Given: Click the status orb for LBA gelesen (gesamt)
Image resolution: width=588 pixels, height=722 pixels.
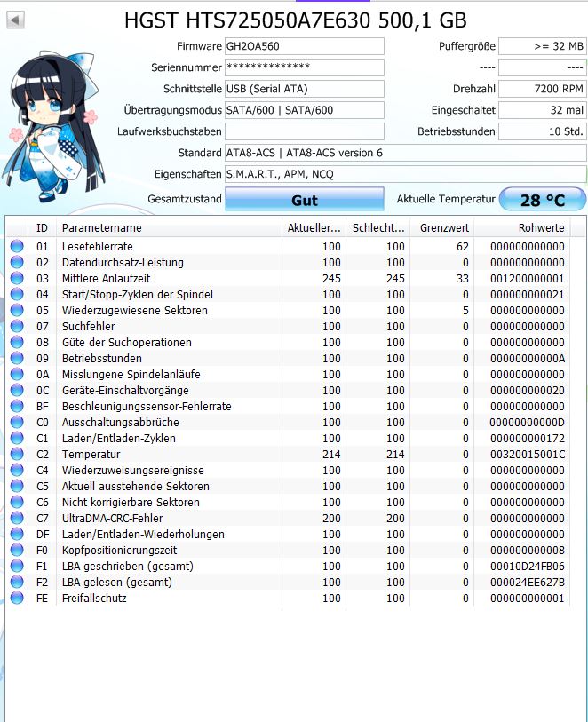Looking at the screenshot, I should (17, 582).
